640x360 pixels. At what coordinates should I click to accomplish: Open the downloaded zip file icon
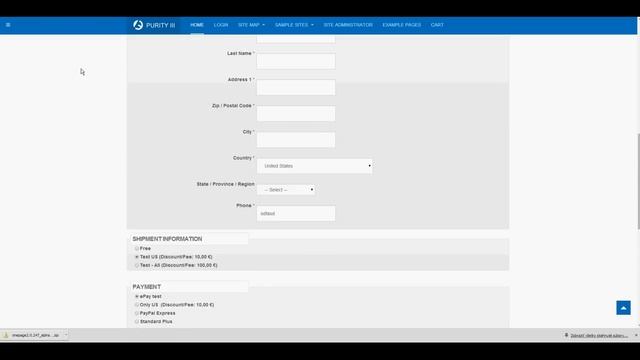click(x=6, y=335)
